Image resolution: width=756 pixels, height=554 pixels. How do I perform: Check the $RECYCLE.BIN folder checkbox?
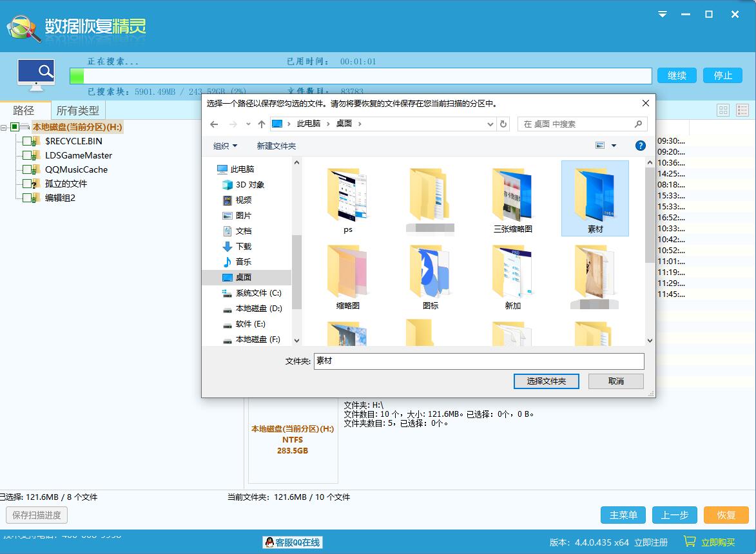click(27, 141)
